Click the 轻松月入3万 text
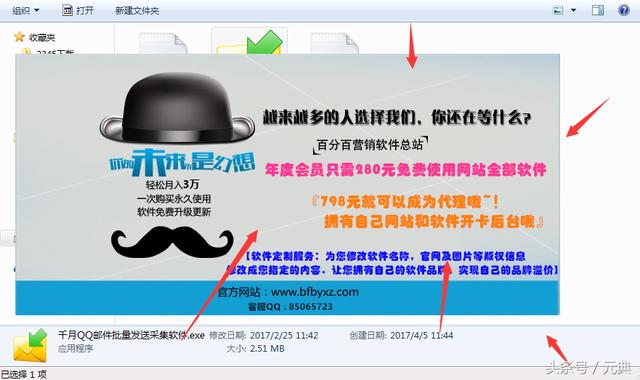This screenshot has width=640, height=380. (x=172, y=184)
